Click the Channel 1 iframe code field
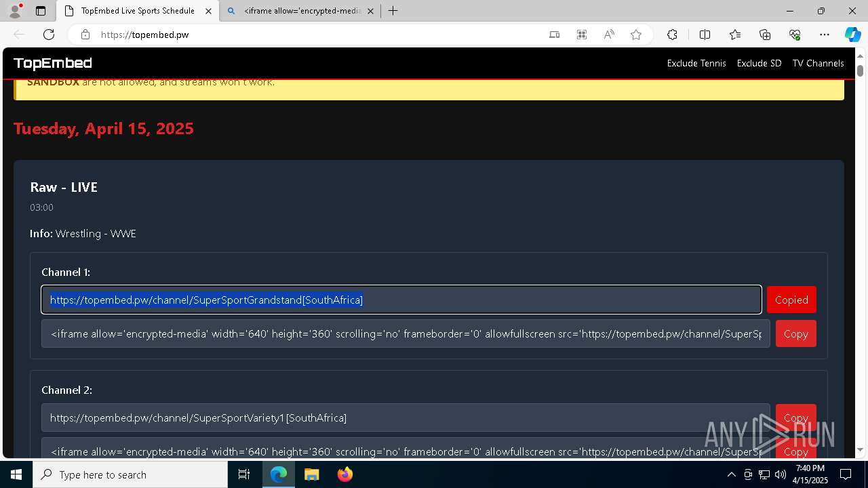Image resolution: width=868 pixels, height=488 pixels. (x=406, y=333)
